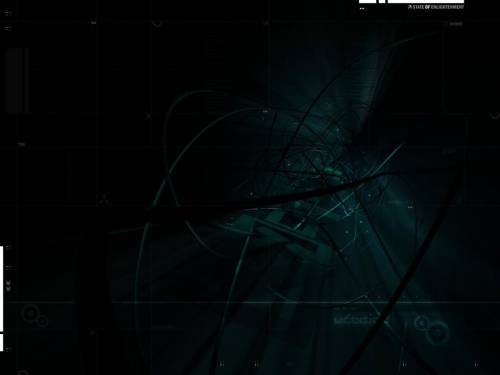Click the half-circle icon on top gridline
500x375 pixels.
pyautogui.click(x=157, y=24)
